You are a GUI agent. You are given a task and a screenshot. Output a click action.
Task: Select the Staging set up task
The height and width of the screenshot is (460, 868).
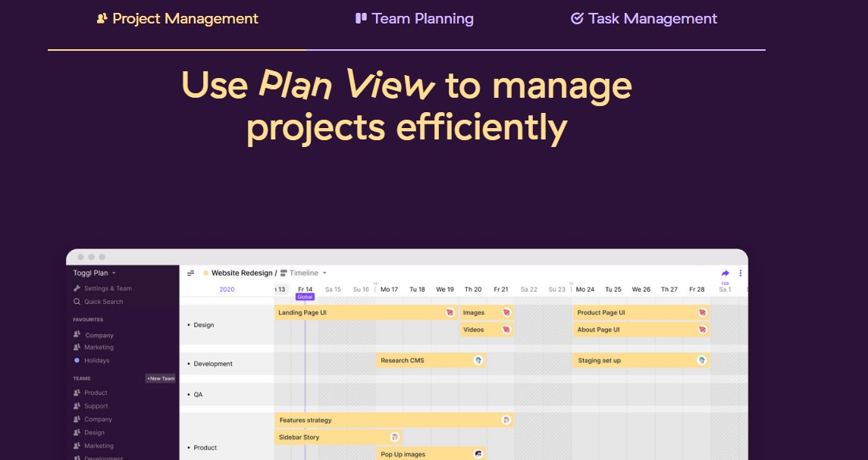(641, 361)
